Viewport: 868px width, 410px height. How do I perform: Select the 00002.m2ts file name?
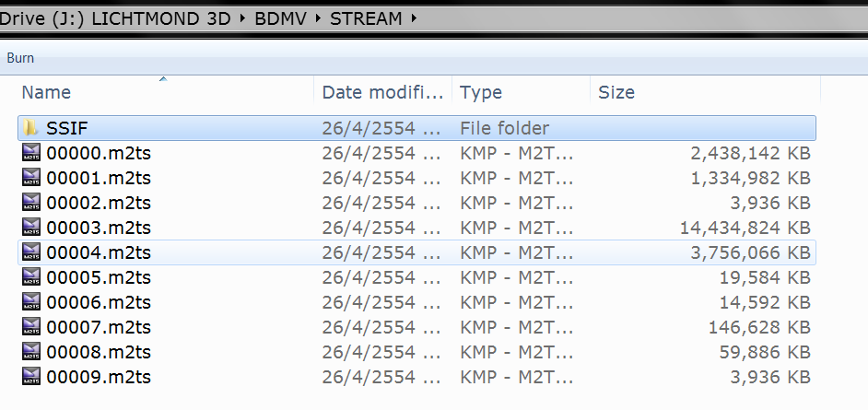tap(99, 203)
